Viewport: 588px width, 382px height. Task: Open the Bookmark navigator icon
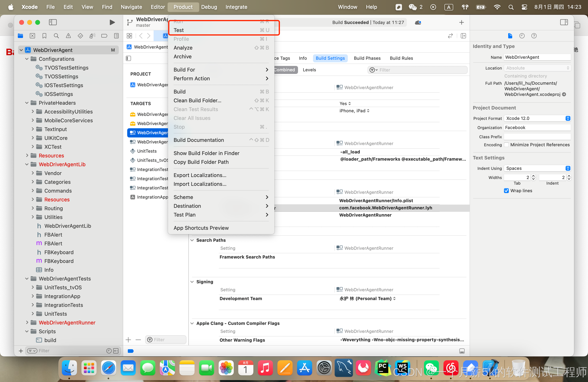coord(44,36)
